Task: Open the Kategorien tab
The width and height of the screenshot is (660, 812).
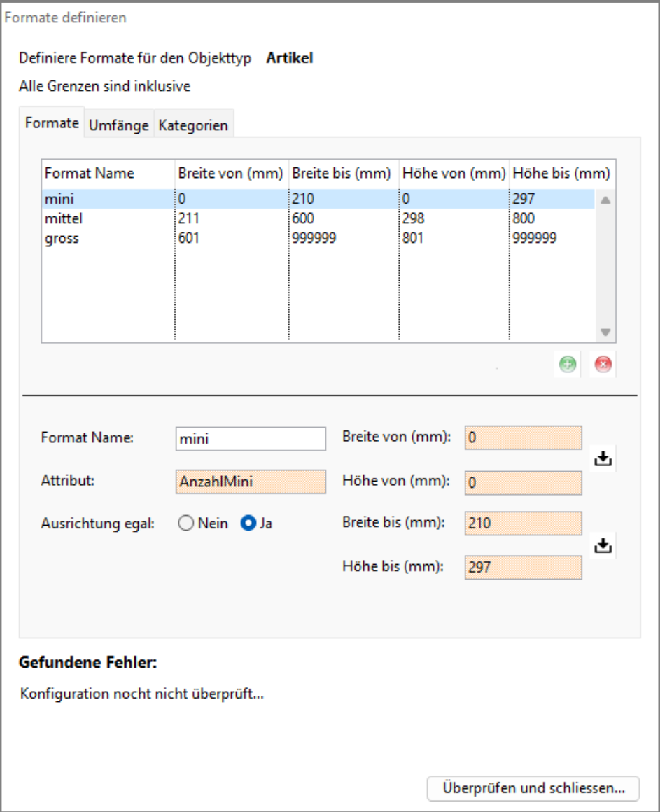Action: (193, 125)
